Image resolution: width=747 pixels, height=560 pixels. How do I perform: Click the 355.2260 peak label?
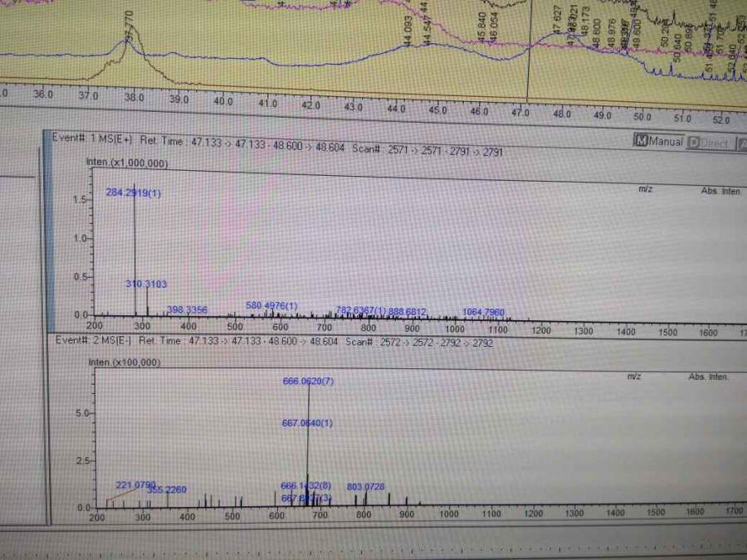click(167, 489)
